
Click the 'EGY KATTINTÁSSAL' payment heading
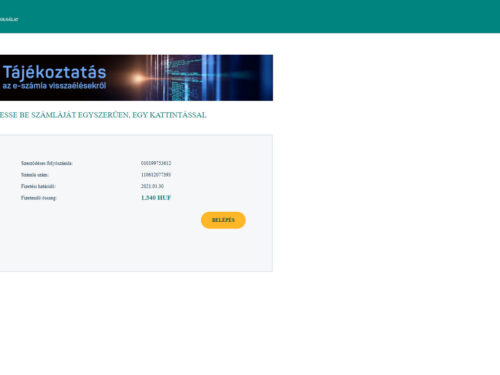[169, 115]
